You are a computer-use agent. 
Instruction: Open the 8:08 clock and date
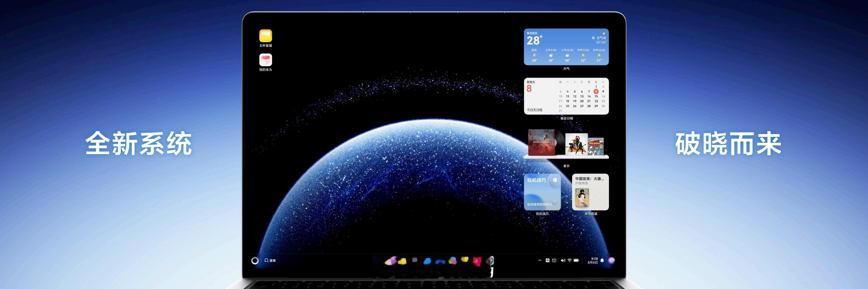593,260
